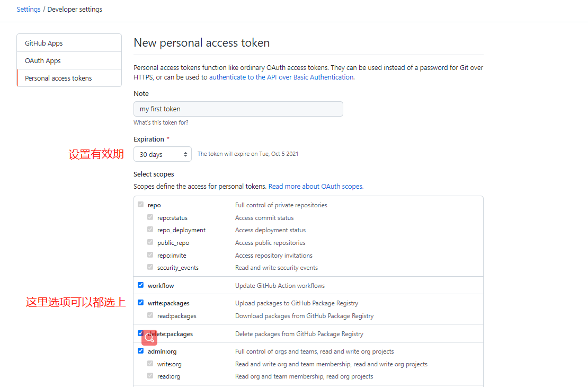Viewport: 588px width, 387px height.
Task: Click the red magnifier search icon
Action: point(149,338)
